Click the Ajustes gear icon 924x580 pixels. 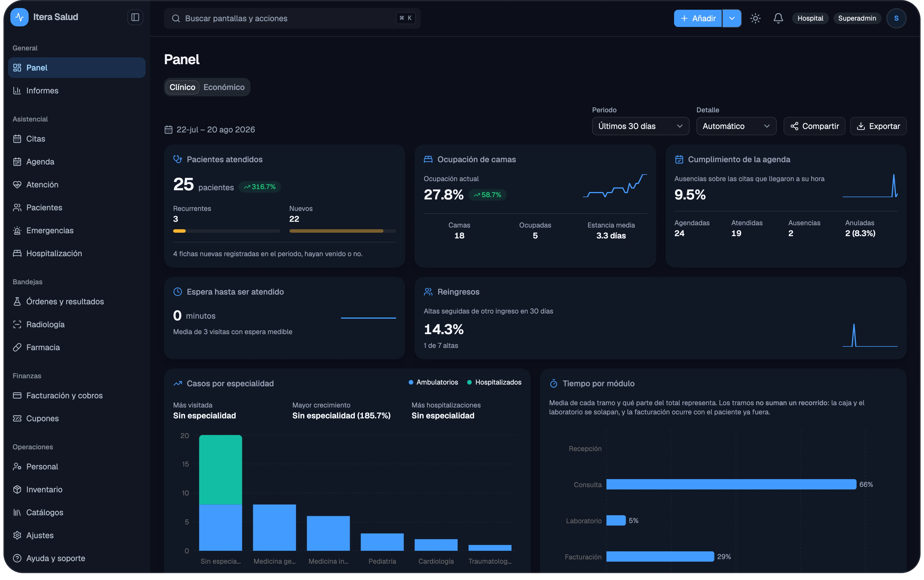17,536
